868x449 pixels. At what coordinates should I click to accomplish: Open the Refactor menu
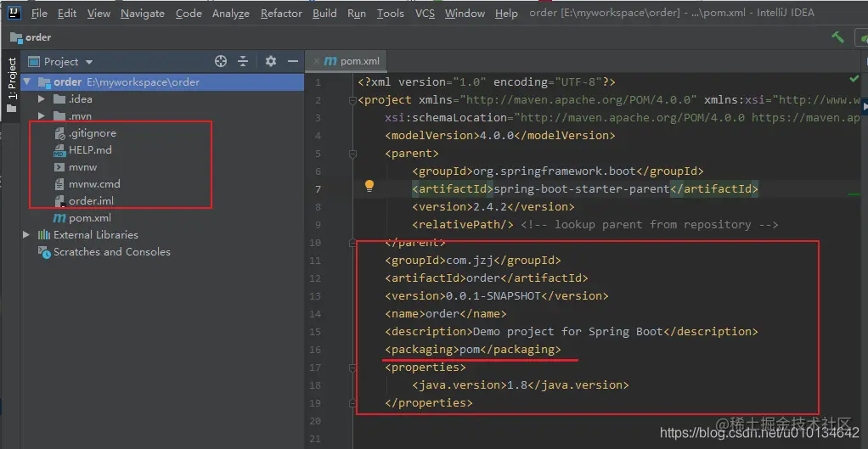click(281, 14)
